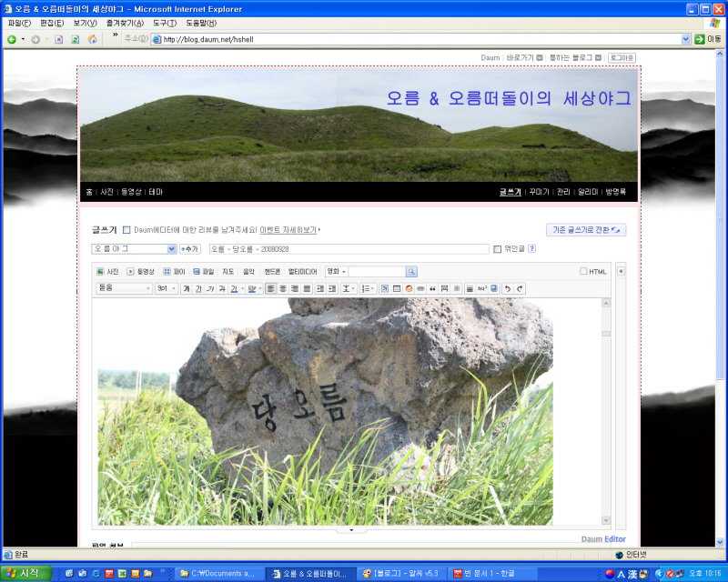728x582 pixels.
Task: Justify the text alignment
Action: click(x=307, y=288)
